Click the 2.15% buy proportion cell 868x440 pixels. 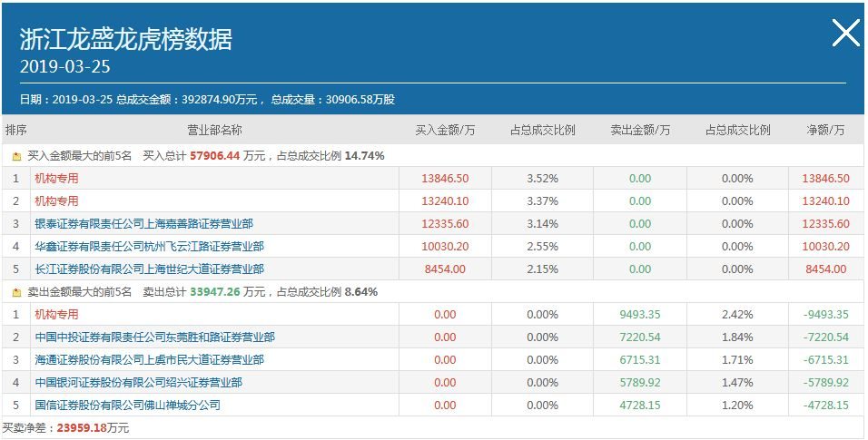pyautogui.click(x=543, y=269)
